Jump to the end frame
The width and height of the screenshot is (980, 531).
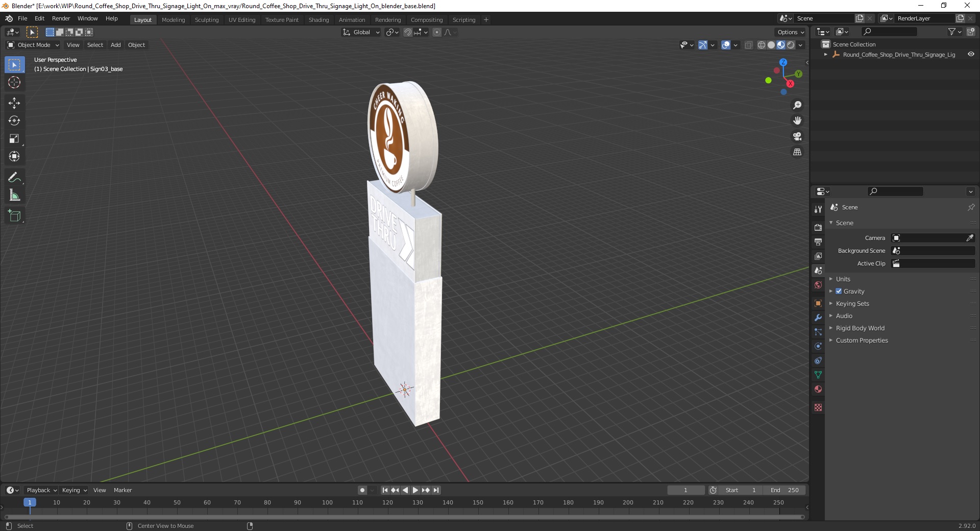click(x=436, y=490)
